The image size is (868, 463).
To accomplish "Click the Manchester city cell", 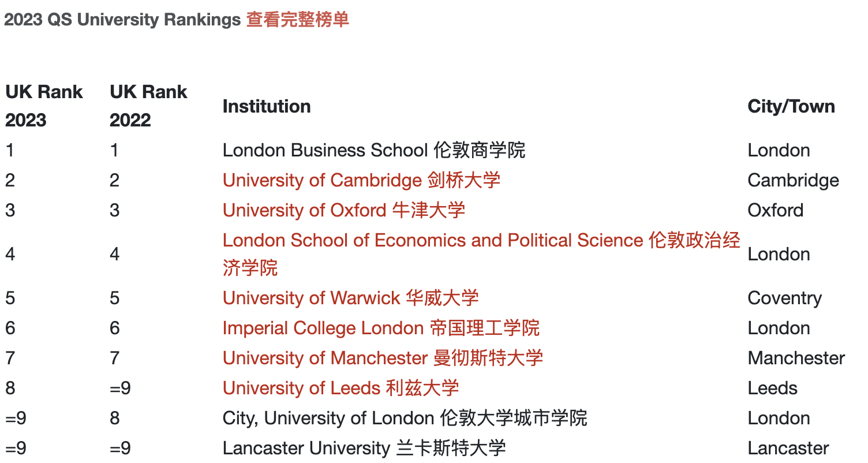I will 796,358.
